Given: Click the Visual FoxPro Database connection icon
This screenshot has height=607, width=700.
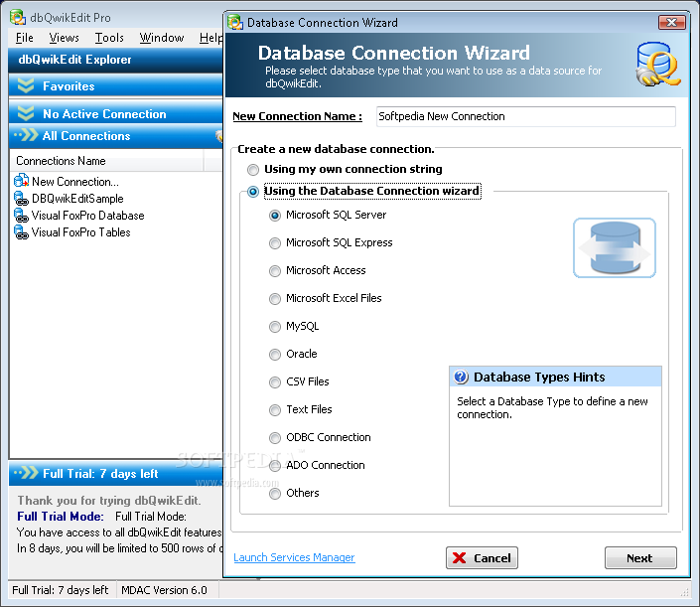Looking at the screenshot, I should (x=22, y=216).
